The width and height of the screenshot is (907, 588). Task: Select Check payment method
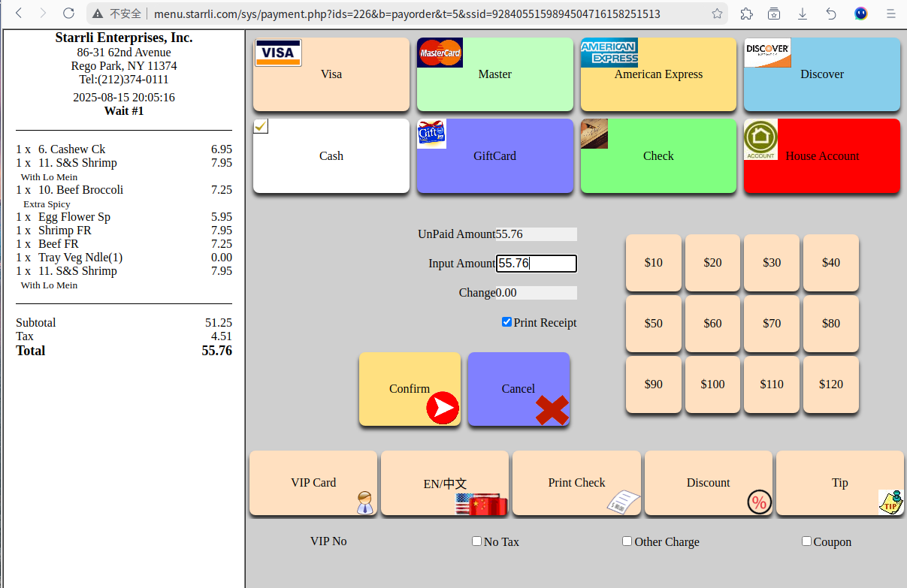pyautogui.click(x=658, y=156)
